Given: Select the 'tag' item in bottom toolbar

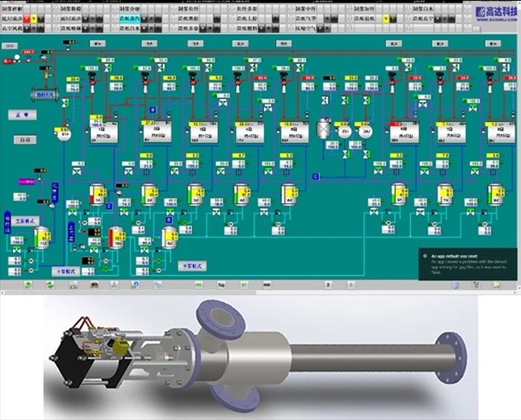Looking at the screenshot, I should (x=221, y=284).
